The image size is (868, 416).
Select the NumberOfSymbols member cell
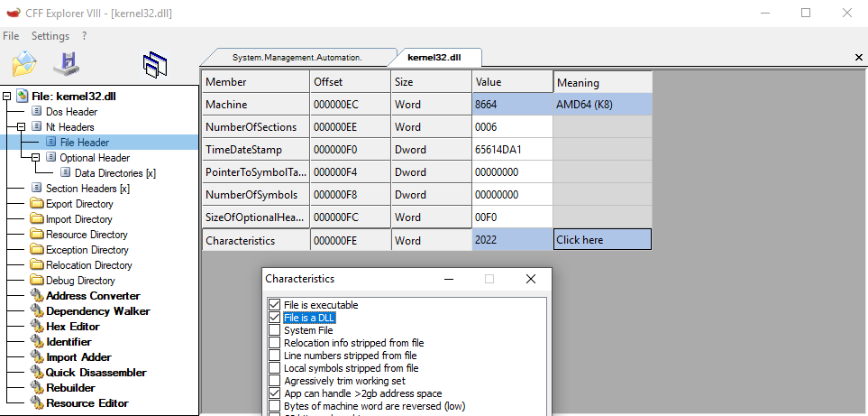(x=256, y=194)
